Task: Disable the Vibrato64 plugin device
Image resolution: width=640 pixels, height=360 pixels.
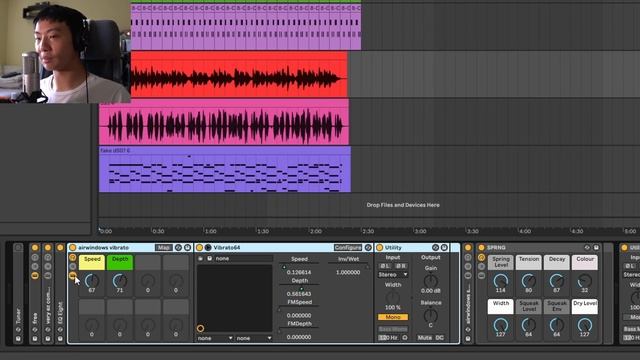Action: [200, 248]
